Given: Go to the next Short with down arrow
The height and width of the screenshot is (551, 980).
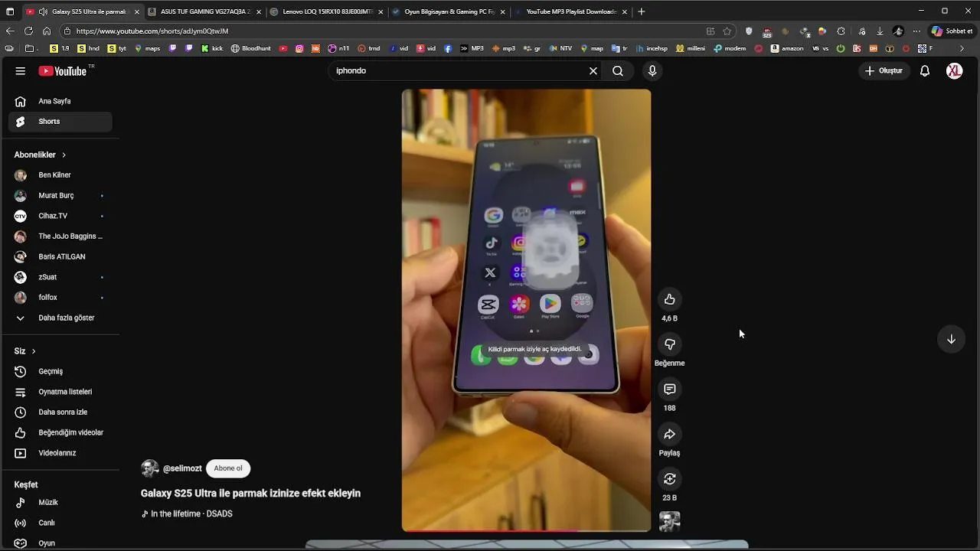Looking at the screenshot, I should (x=951, y=339).
